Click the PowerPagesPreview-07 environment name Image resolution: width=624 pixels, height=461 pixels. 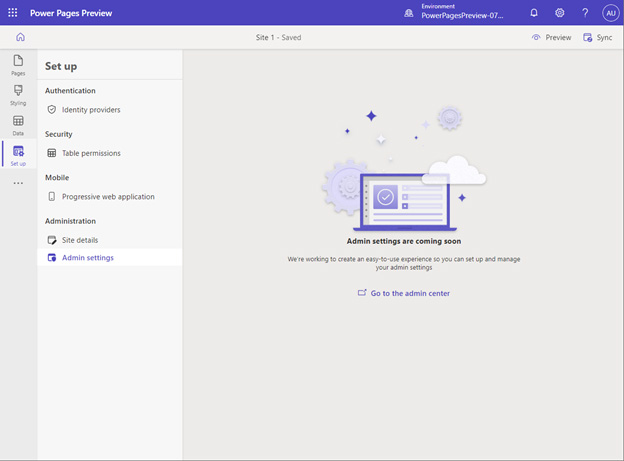coord(462,16)
